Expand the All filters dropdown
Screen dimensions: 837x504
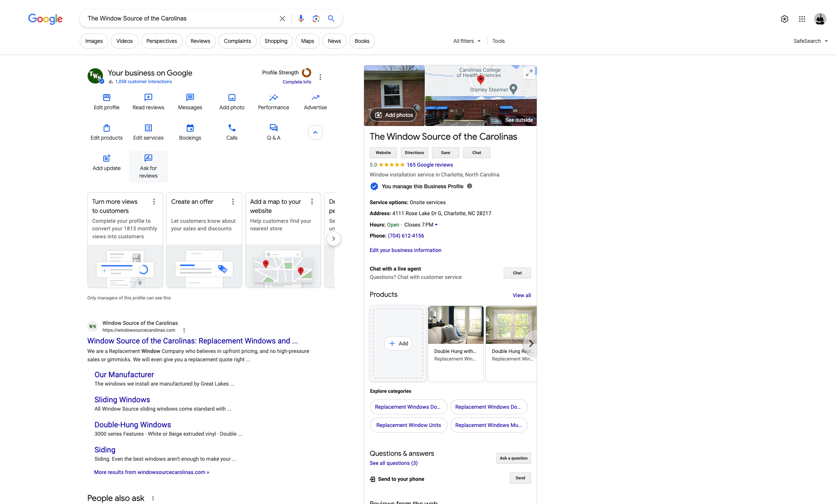click(467, 41)
